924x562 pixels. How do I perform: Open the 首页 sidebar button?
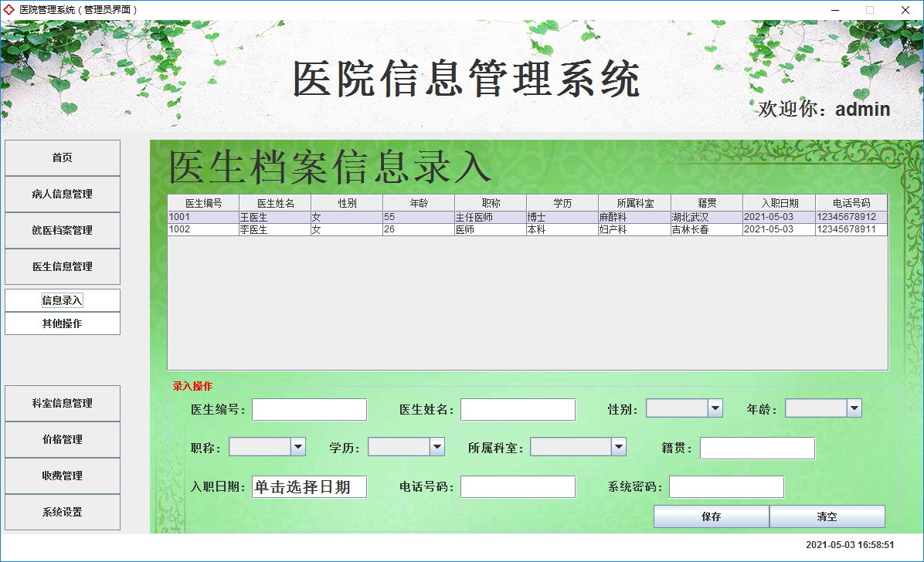(63, 158)
